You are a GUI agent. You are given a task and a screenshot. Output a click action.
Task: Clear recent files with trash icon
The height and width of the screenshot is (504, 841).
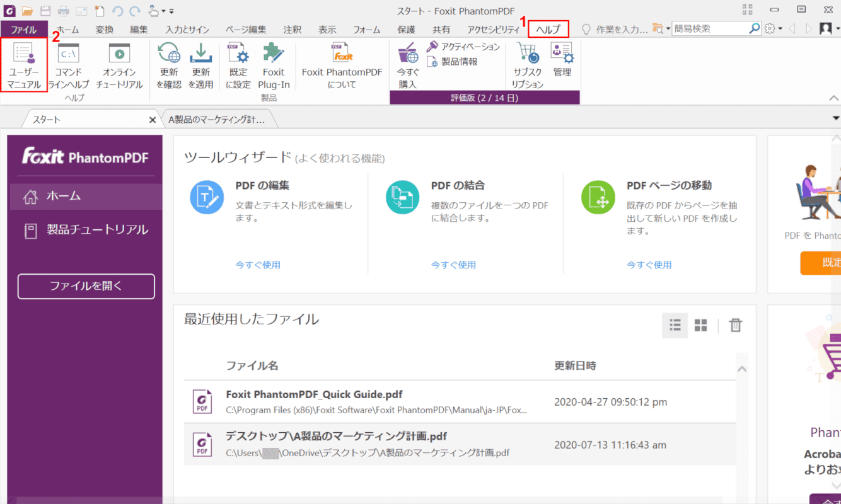[x=735, y=325]
